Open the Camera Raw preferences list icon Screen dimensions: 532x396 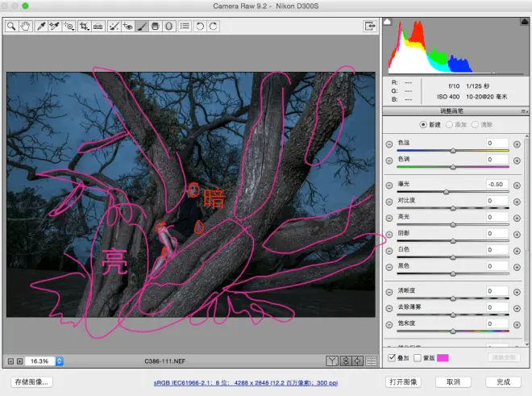tap(185, 26)
